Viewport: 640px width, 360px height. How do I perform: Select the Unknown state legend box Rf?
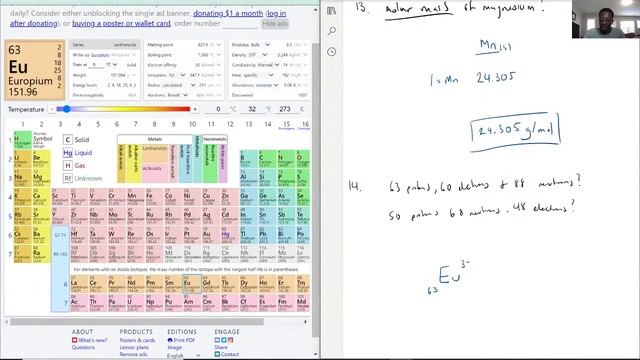coord(68,178)
